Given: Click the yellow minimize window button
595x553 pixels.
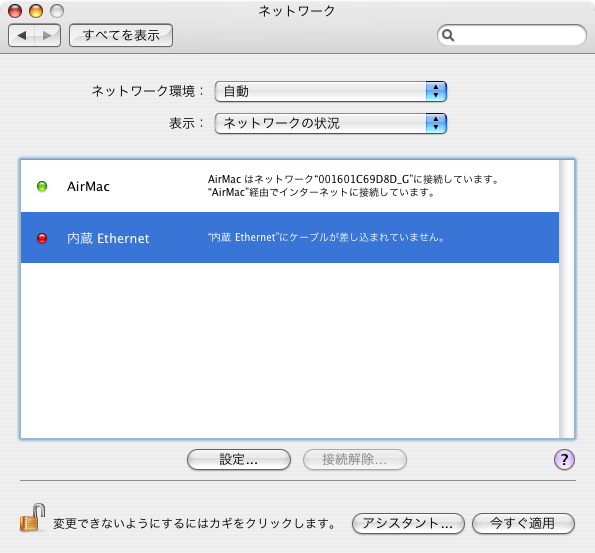Looking at the screenshot, I should [36, 11].
